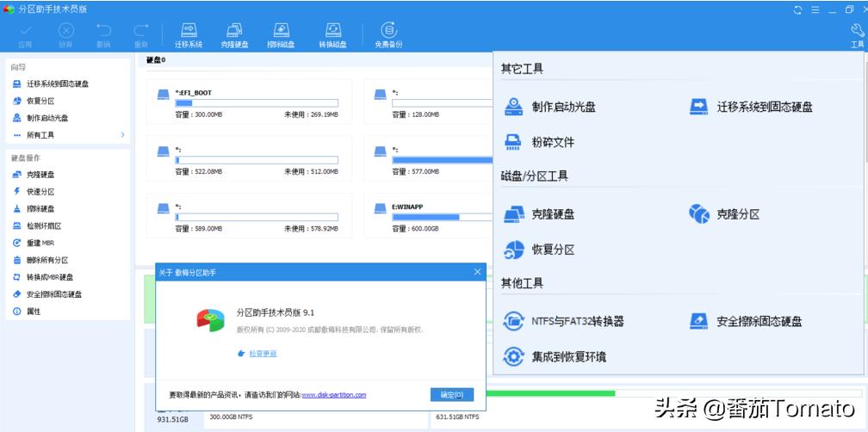Expand 所有工具 using its chevron arrow

(122, 135)
